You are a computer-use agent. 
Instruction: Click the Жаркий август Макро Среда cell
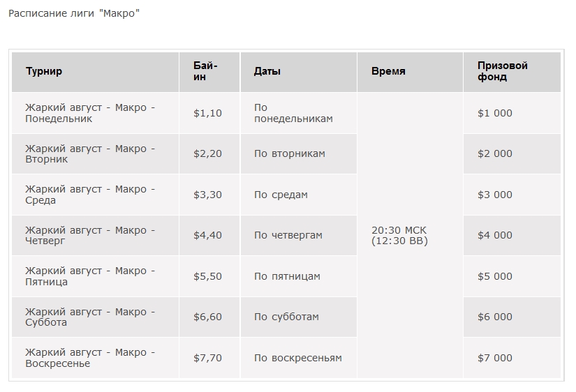95,195
